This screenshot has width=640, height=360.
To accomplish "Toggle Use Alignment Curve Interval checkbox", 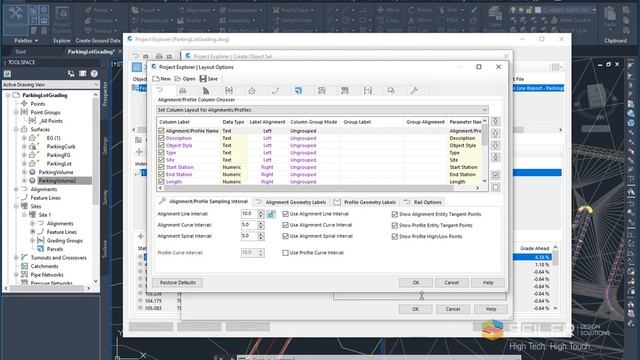I will tap(285, 225).
